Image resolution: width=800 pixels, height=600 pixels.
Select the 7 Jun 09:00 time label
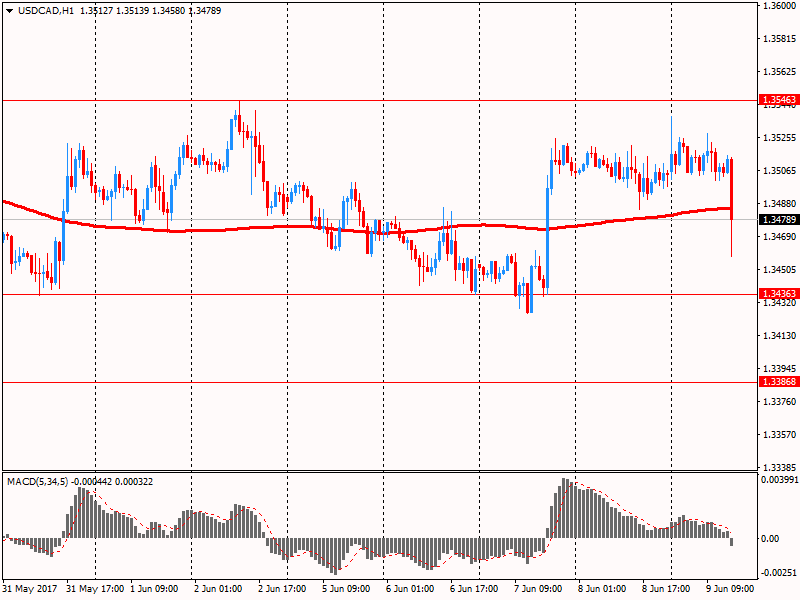538,589
